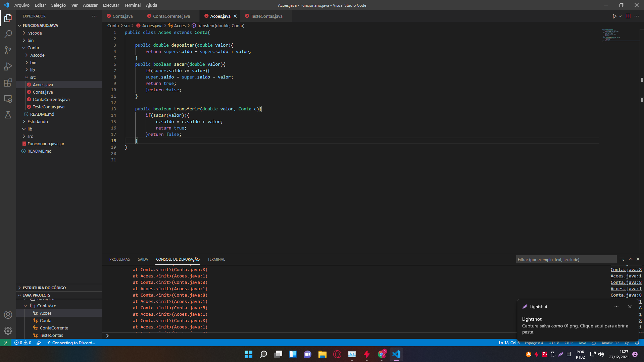Open Task View on taskbar
Screen dimensions: 644x362
coord(278,354)
